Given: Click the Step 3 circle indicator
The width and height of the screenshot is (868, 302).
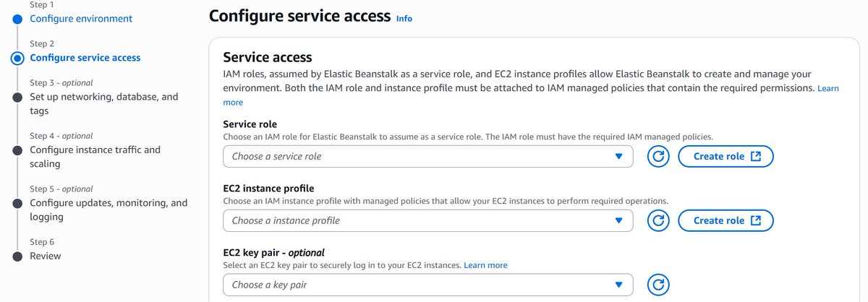Looking at the screenshot, I should (x=17, y=97).
